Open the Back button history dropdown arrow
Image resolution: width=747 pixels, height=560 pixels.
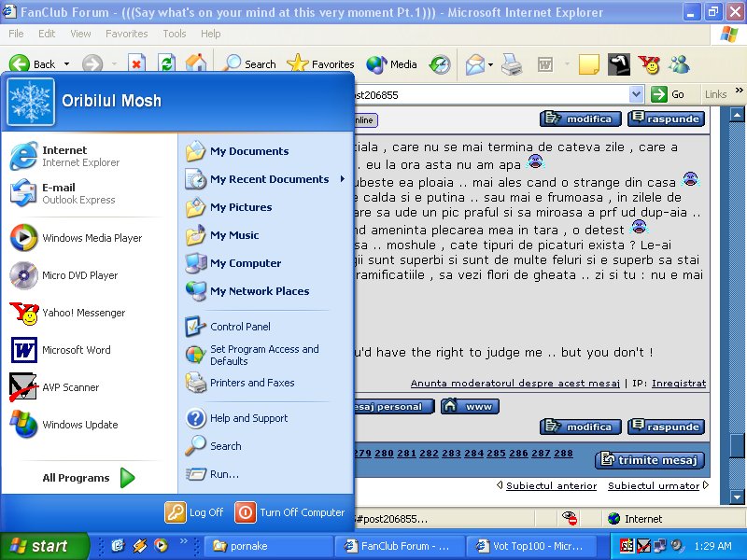click(x=66, y=63)
